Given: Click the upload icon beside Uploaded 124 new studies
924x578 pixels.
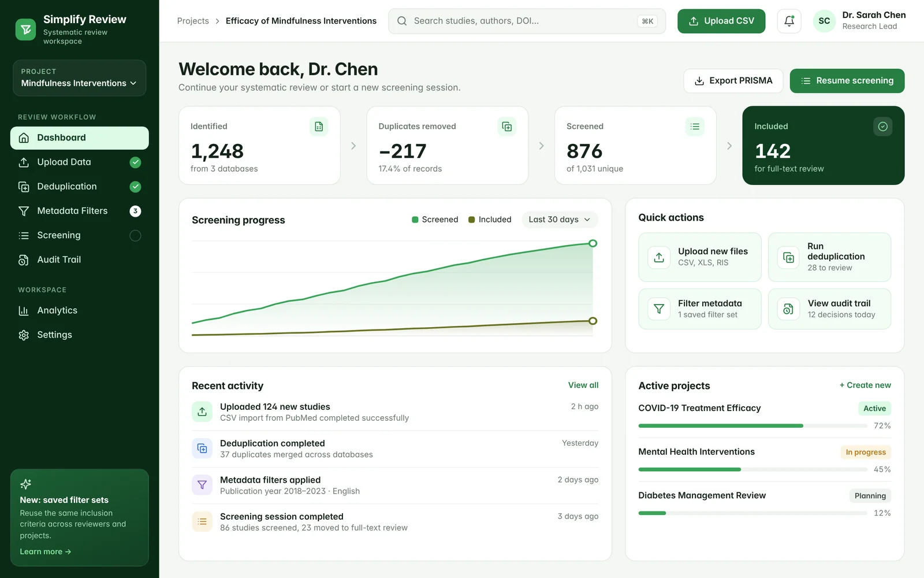Looking at the screenshot, I should click(202, 412).
